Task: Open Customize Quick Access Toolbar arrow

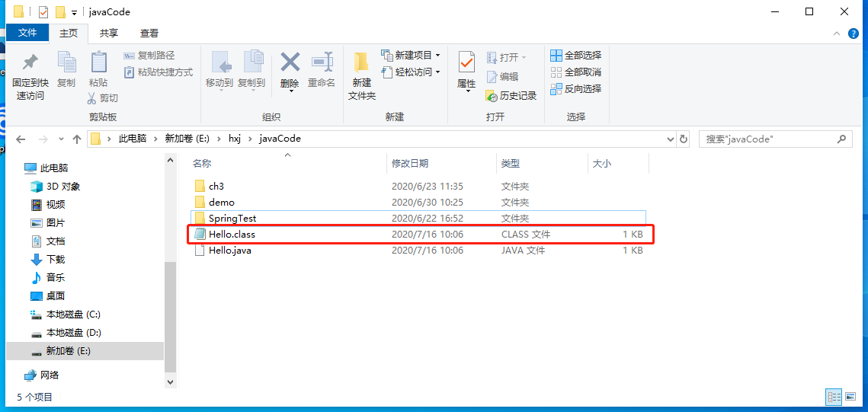Action: pyautogui.click(x=74, y=12)
